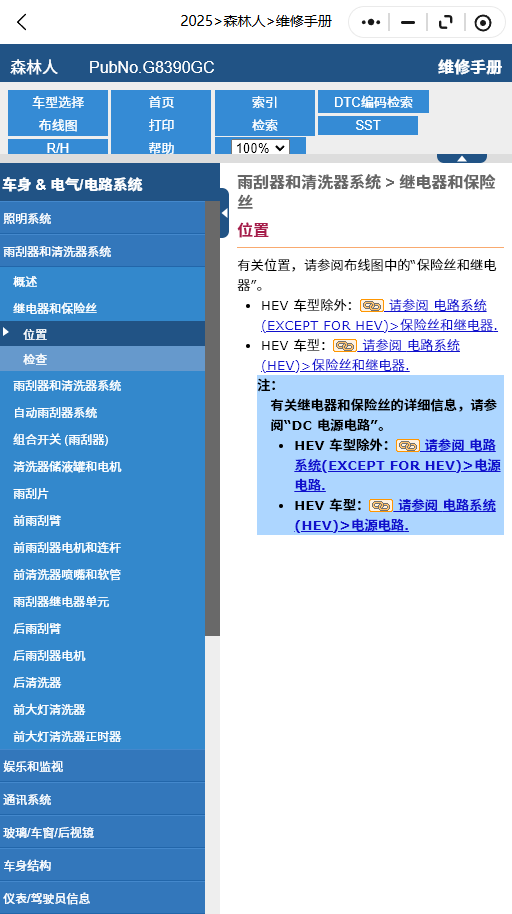Collapse the 继电器和保险丝 tree item

pyautogui.click(x=102, y=308)
